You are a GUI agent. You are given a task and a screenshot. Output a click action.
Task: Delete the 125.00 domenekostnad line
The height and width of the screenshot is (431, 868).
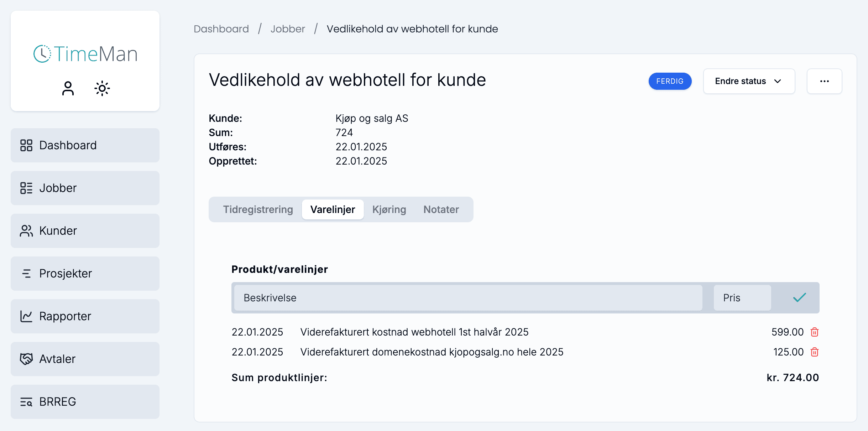(x=814, y=352)
